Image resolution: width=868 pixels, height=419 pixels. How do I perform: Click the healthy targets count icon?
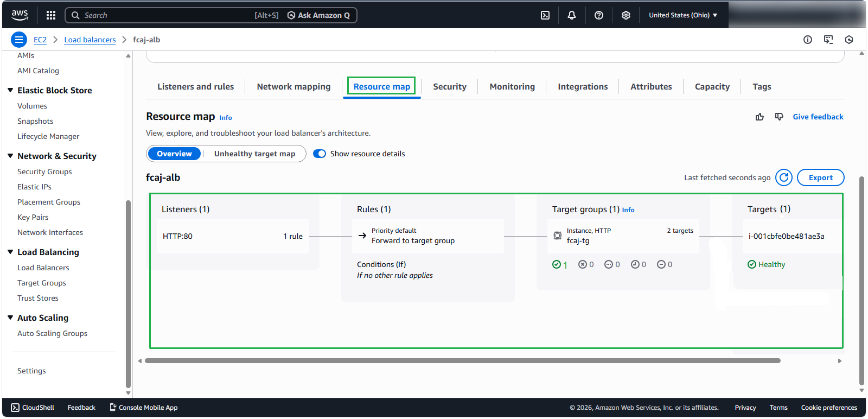click(557, 264)
